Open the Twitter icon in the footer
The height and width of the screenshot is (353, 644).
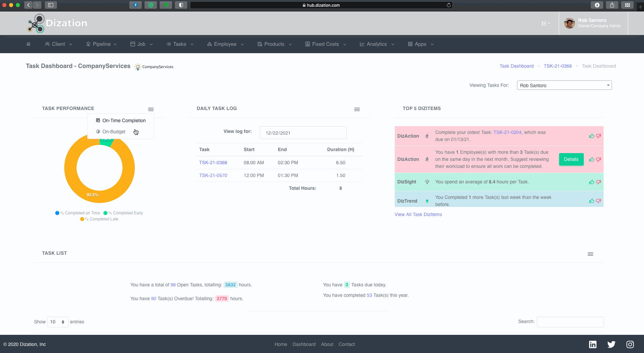611,344
